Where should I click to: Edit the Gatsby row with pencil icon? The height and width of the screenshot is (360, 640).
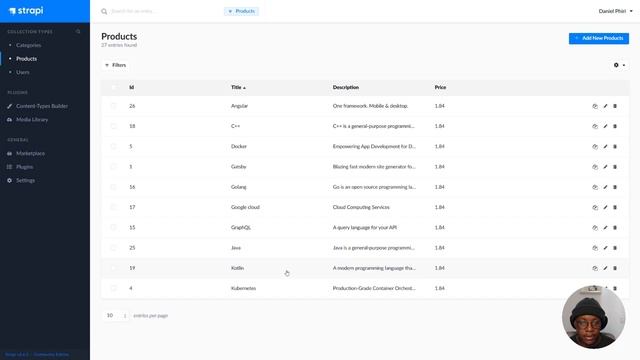point(605,167)
